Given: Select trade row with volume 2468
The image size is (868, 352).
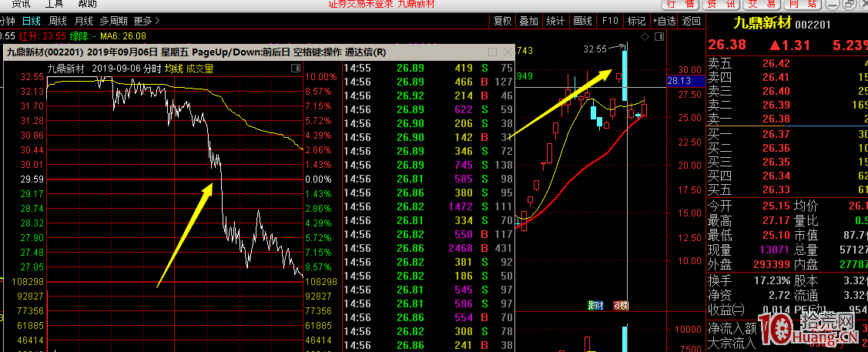Looking at the screenshot, I should 429,248.
